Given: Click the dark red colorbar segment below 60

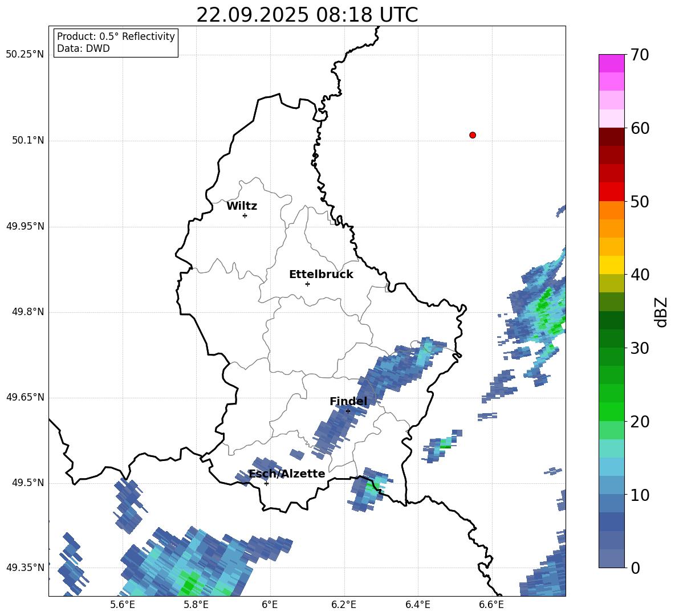Looking at the screenshot, I should coord(611,137).
